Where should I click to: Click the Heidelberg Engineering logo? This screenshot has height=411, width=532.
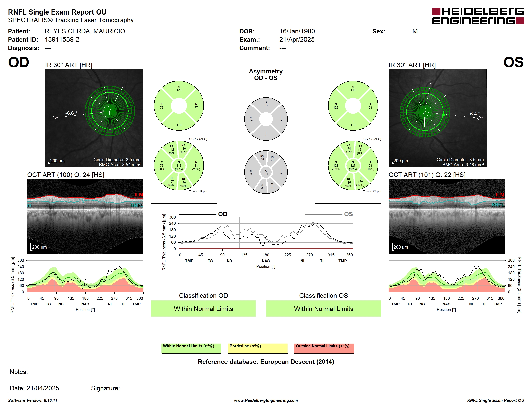tap(478, 16)
